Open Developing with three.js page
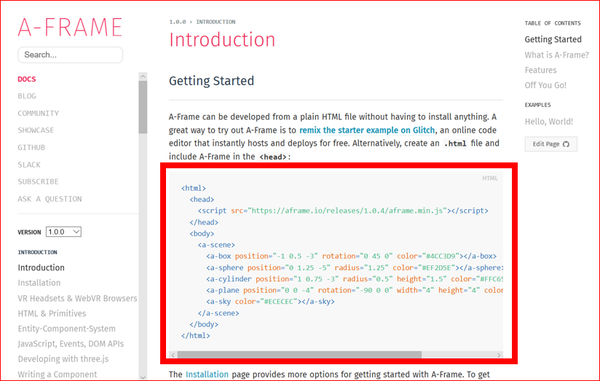Screen dimensions: 600x381 pos(63,359)
